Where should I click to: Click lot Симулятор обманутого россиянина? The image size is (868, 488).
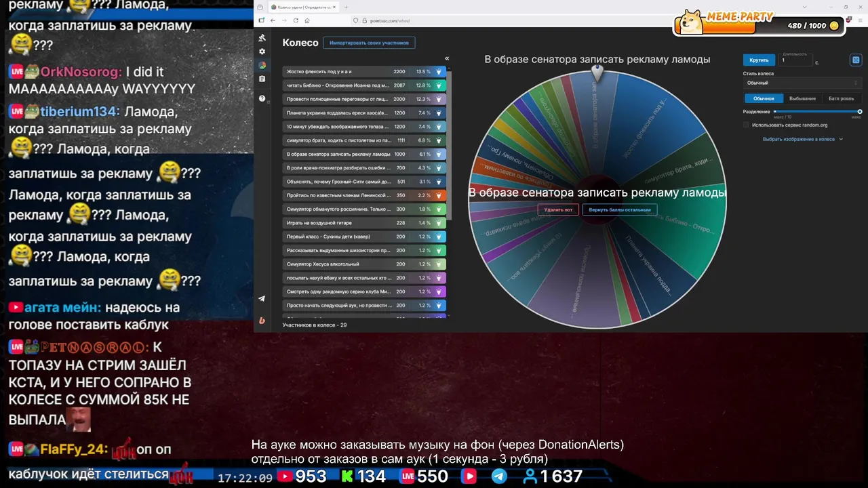click(x=338, y=209)
